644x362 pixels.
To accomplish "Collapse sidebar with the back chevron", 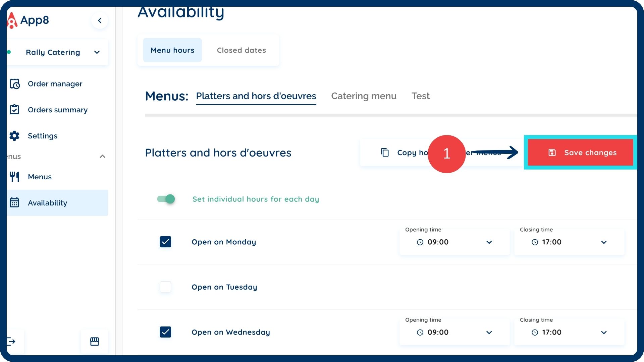I will 100,20.
